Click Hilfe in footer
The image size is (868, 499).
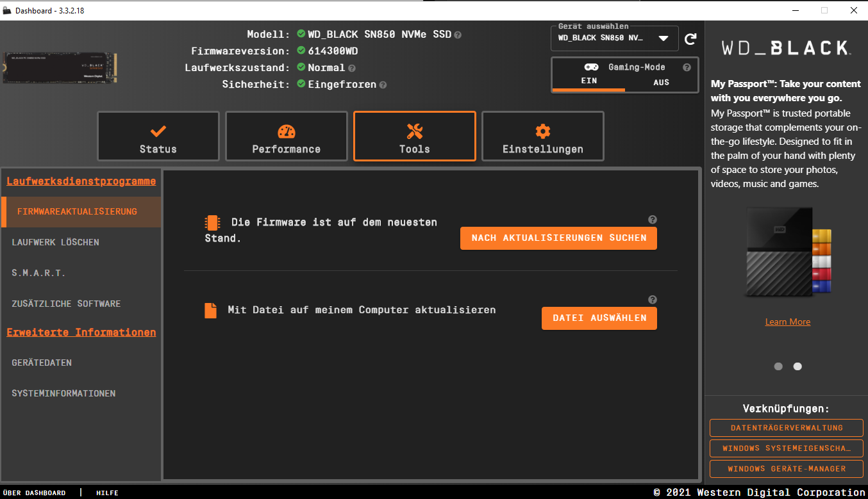[107, 493]
